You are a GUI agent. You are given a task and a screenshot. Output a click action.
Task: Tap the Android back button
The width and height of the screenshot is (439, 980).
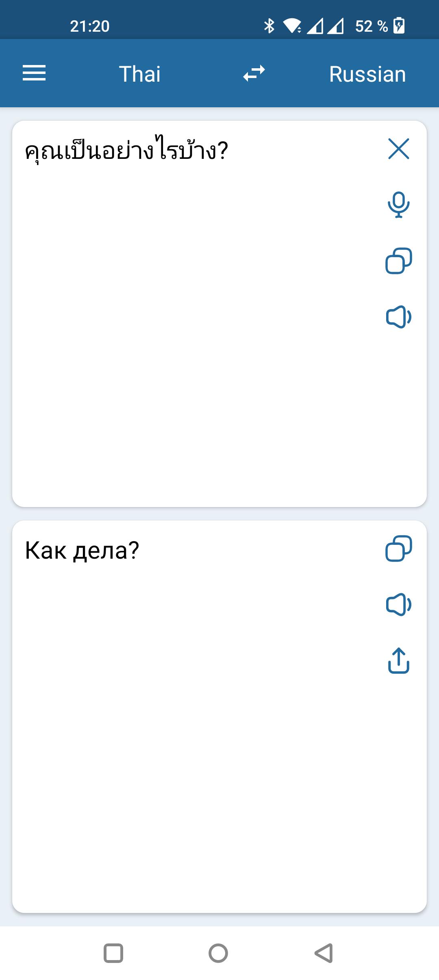click(324, 953)
